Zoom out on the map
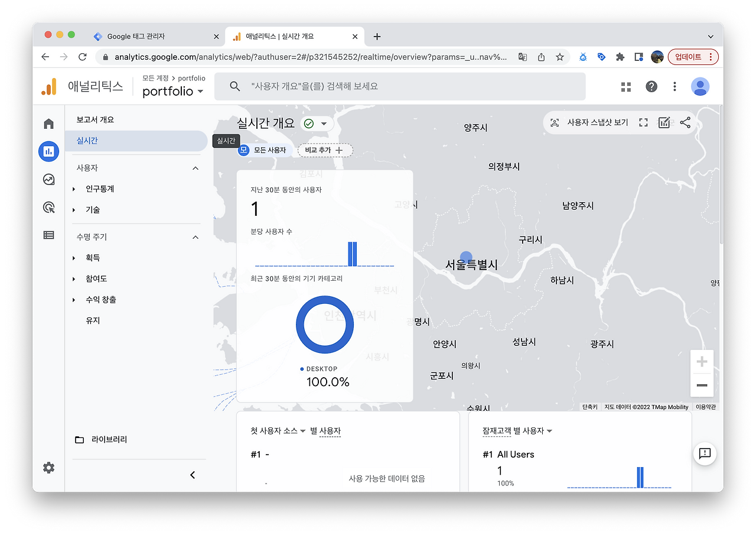The image size is (756, 535). coord(702,385)
